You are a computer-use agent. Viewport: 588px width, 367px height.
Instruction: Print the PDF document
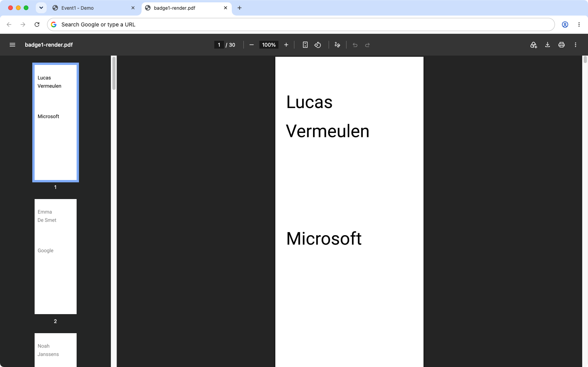click(x=562, y=45)
